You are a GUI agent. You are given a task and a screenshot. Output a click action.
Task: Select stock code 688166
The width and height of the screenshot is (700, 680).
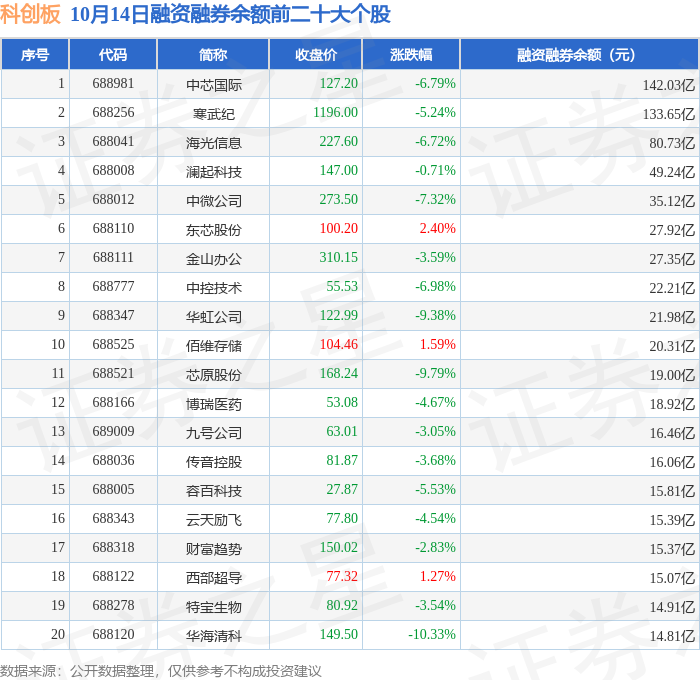113,403
